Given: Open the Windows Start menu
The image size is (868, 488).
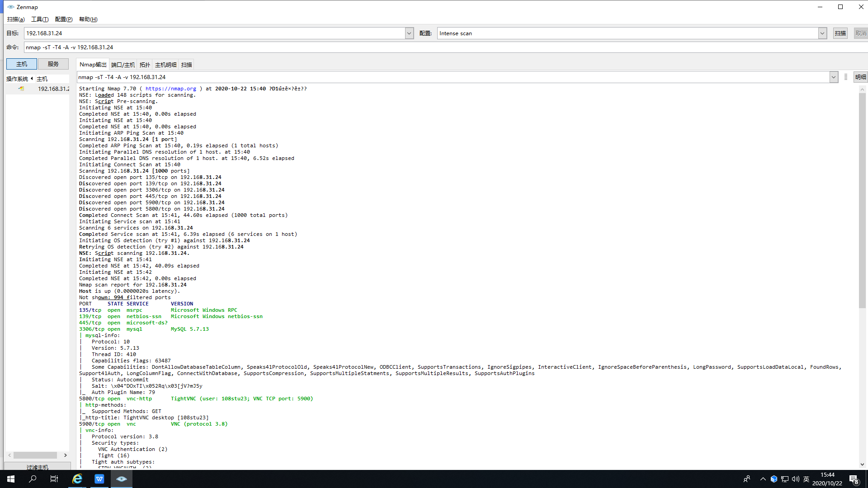Looking at the screenshot, I should click(11, 479).
